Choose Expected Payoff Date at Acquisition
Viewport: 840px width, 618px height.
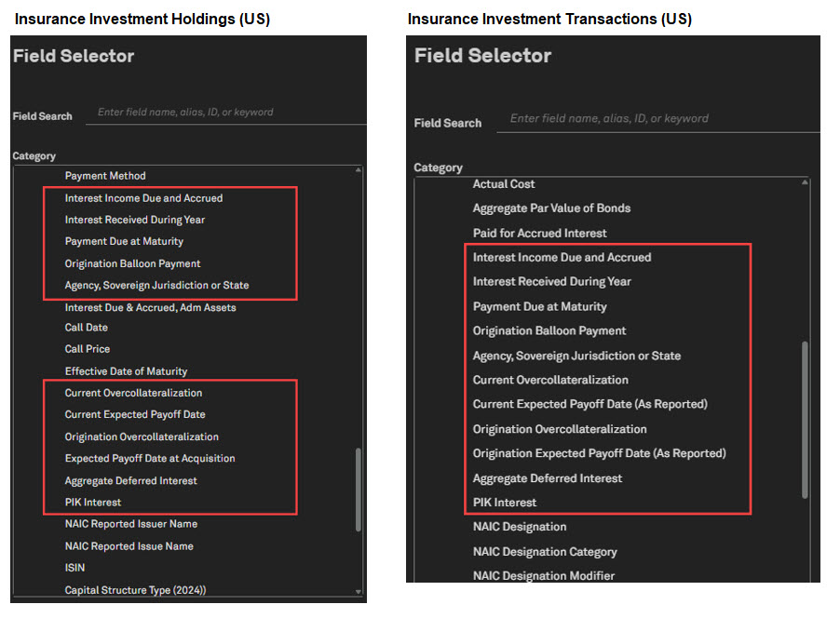pyautogui.click(x=150, y=459)
